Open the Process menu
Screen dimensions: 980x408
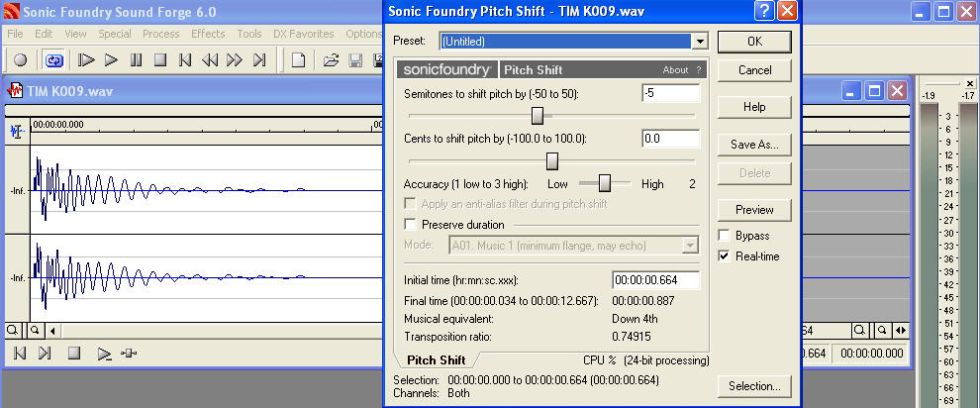click(x=160, y=34)
